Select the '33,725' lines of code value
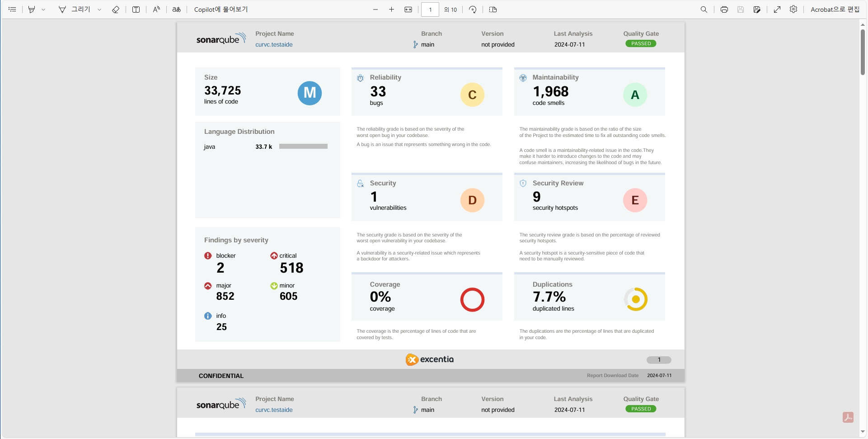Screen dimensions: 868x439 coord(222,91)
